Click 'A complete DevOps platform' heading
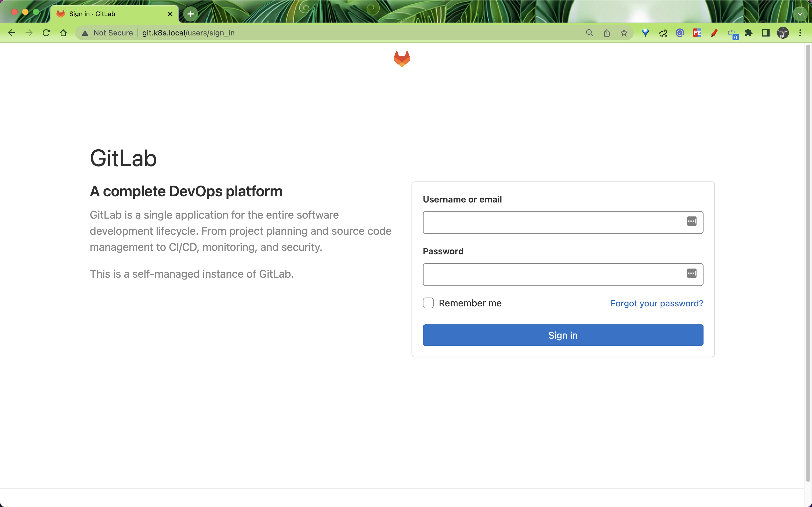The width and height of the screenshot is (812, 507). click(186, 191)
